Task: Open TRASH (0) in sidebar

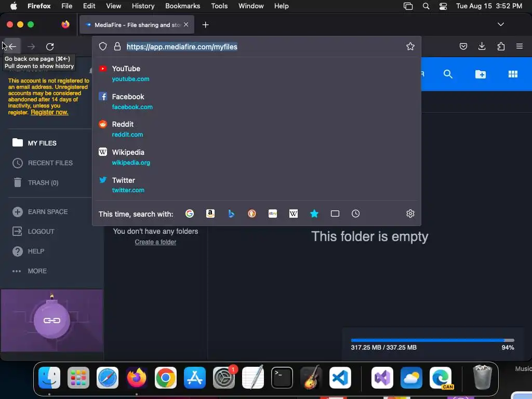Action: (x=43, y=182)
